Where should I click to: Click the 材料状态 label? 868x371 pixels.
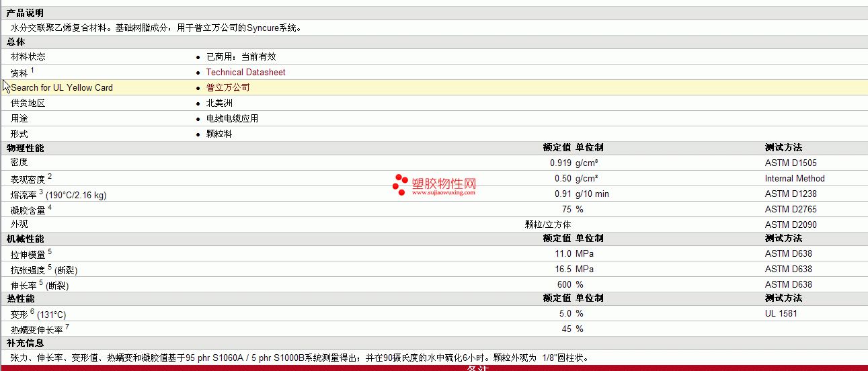[x=28, y=56]
